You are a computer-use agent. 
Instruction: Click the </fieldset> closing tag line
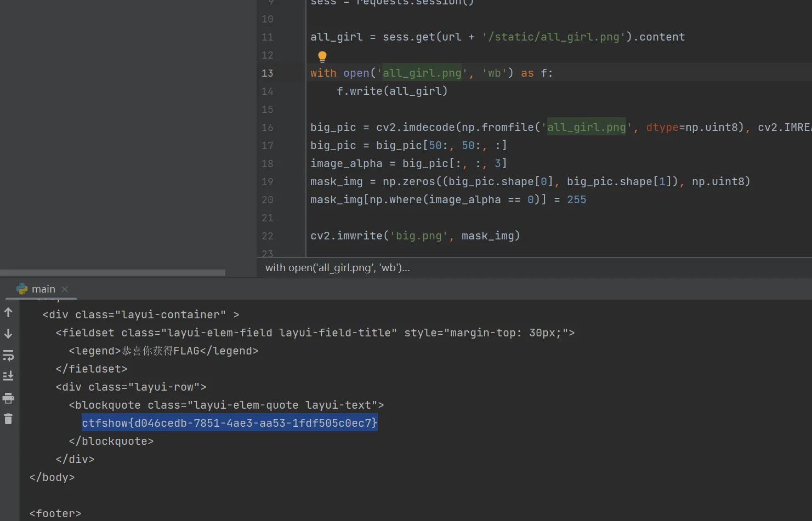(92, 369)
